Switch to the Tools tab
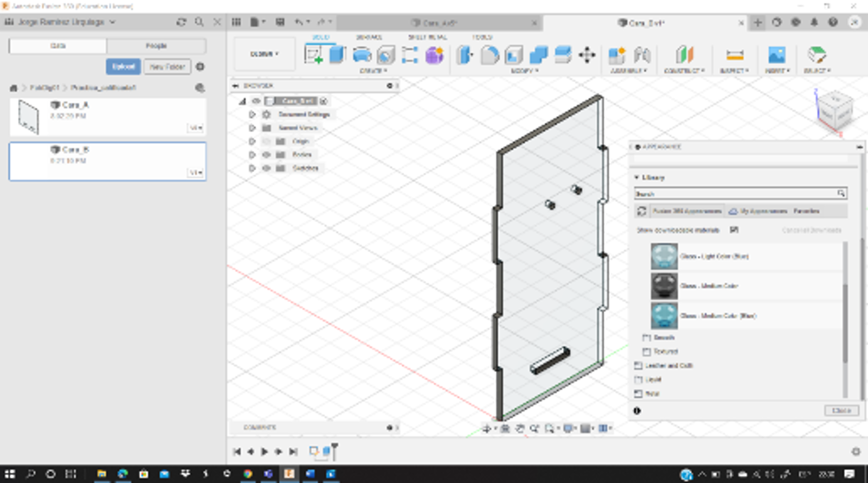 coord(482,37)
